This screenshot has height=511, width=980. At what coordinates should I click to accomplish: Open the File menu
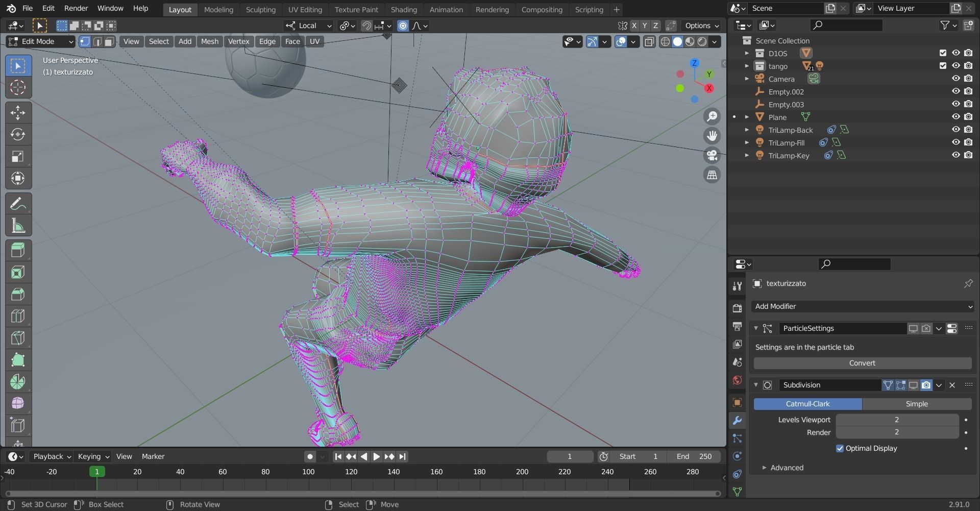pyautogui.click(x=28, y=9)
